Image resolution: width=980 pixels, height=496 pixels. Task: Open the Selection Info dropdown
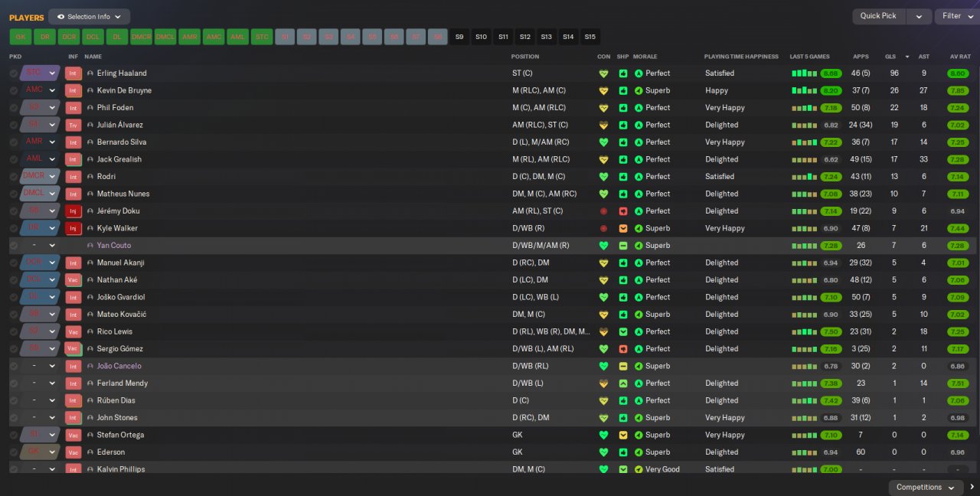click(x=89, y=16)
